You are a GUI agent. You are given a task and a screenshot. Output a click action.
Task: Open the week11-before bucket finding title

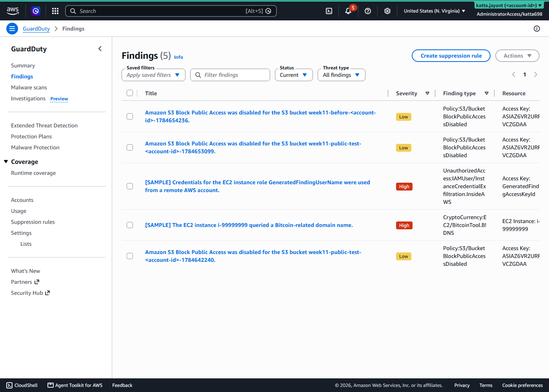(260, 116)
